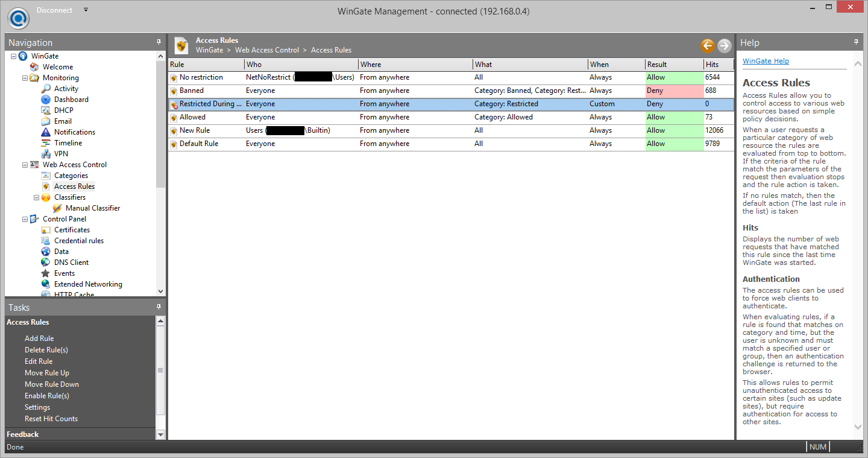This screenshot has width=868, height=458.
Task: Click the orange back arrow button
Action: (707, 45)
